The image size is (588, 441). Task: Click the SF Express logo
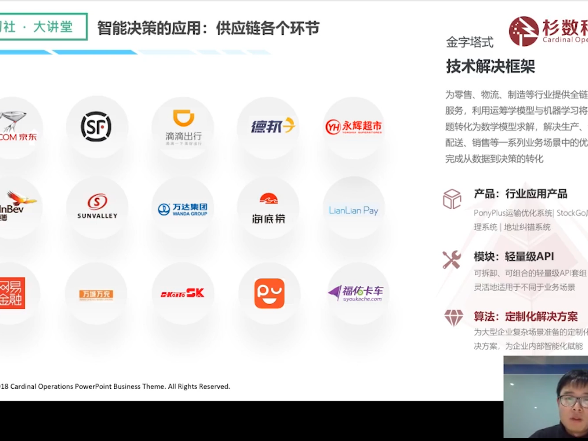coord(96,126)
